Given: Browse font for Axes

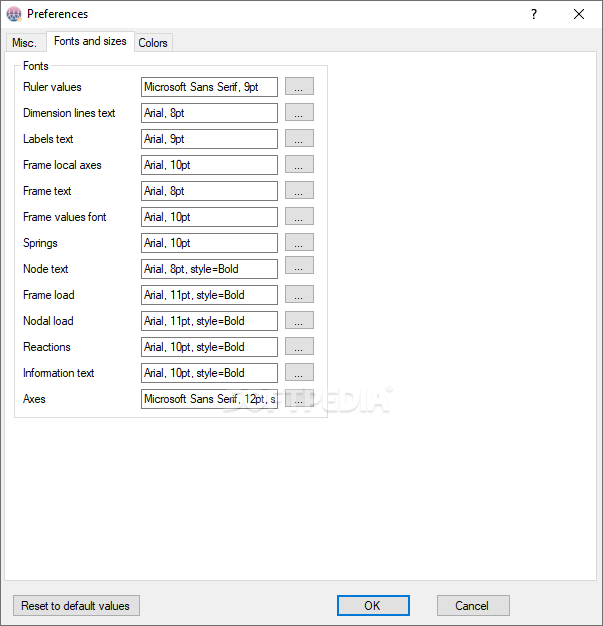Looking at the screenshot, I should [x=299, y=398].
